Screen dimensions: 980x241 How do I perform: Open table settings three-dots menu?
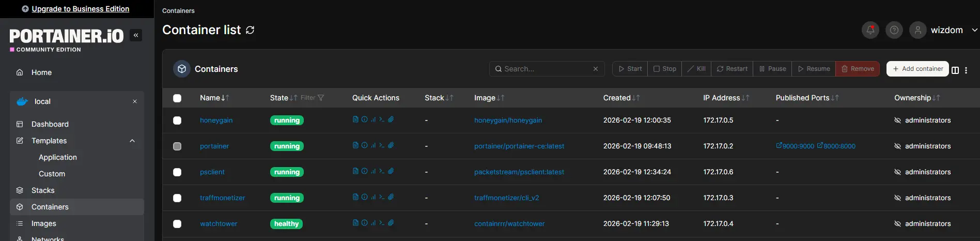pos(966,70)
